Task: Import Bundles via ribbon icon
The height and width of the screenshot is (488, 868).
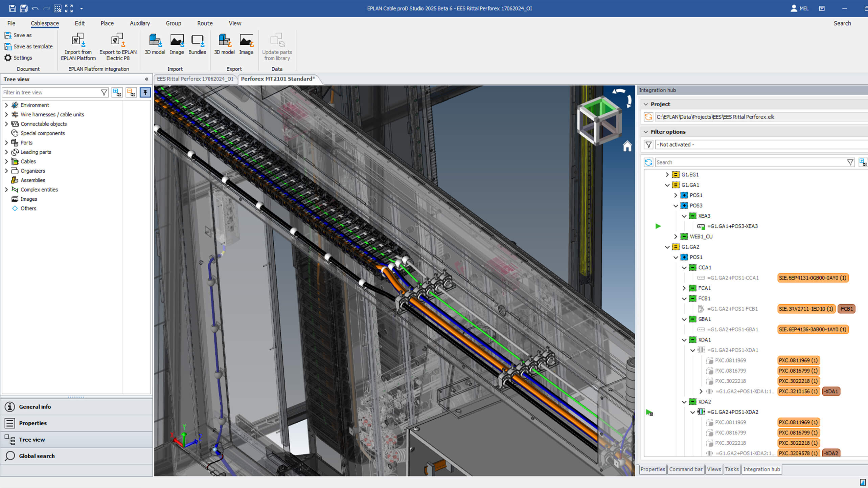Action: [x=197, y=41]
